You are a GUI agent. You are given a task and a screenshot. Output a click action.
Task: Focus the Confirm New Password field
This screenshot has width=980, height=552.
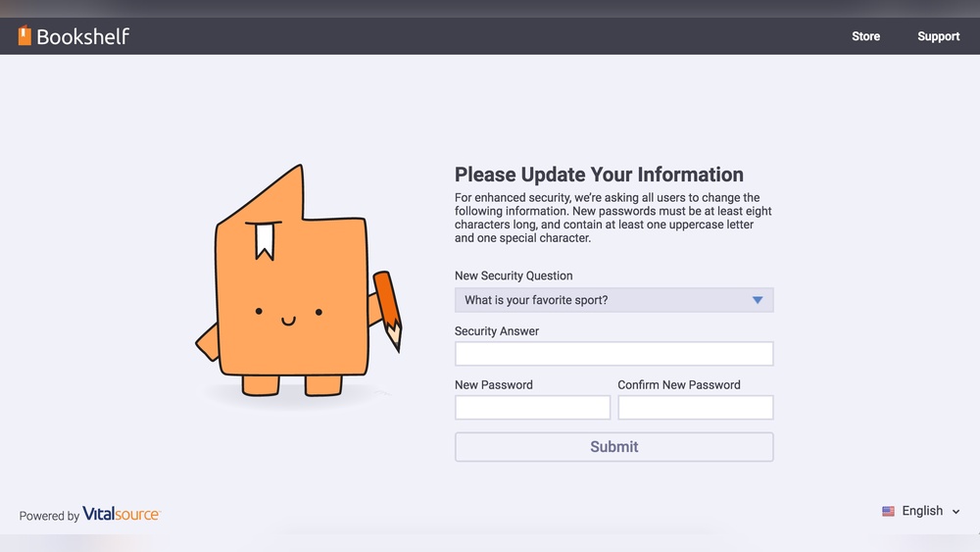tap(696, 408)
